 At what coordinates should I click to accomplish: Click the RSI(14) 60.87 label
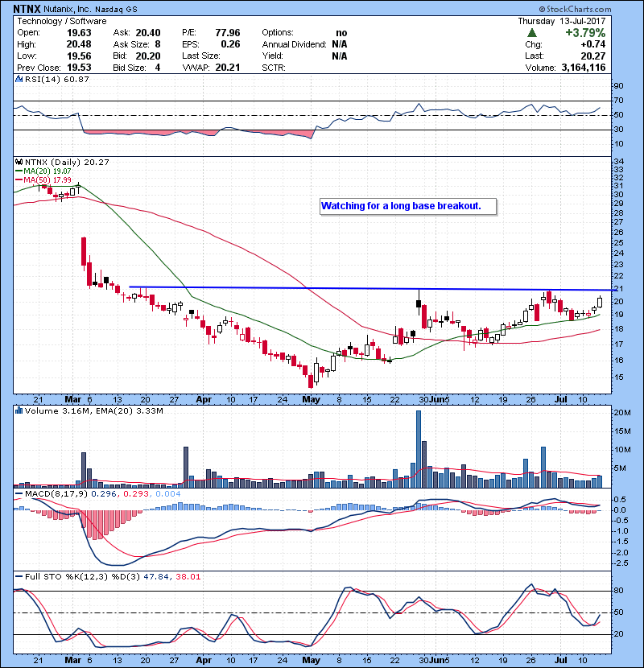56,79
